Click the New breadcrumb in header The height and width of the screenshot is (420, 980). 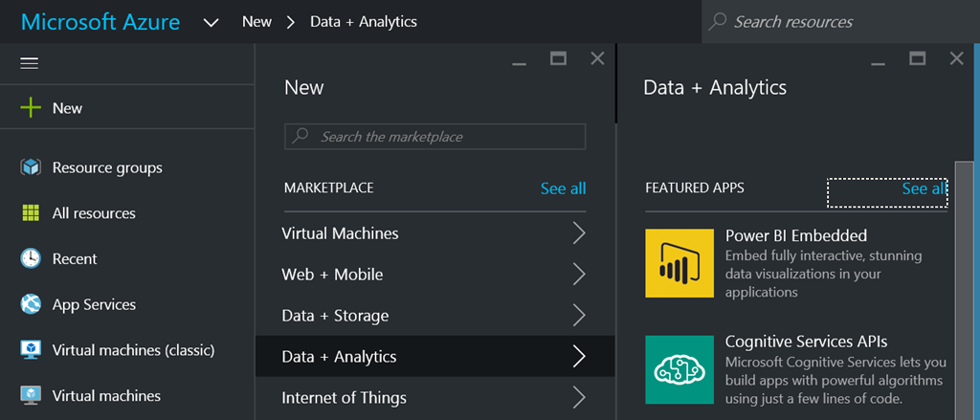click(x=256, y=21)
